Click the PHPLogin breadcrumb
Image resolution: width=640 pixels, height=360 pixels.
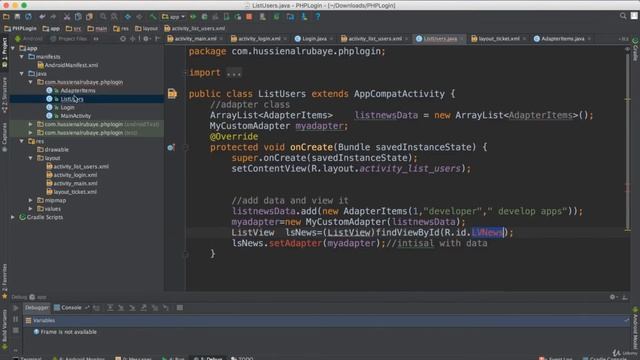pos(20,29)
